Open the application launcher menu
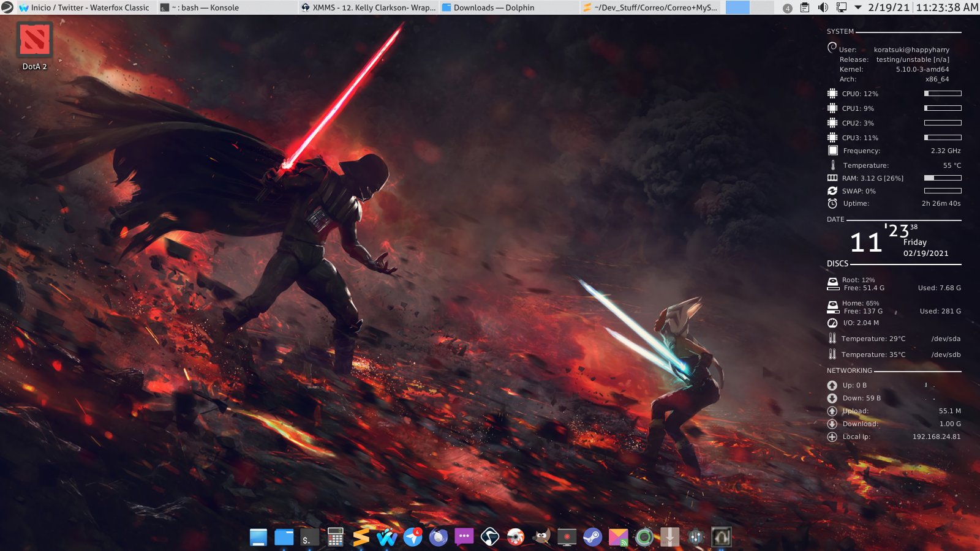Screen dimensions: 980x551 (x=7, y=7)
